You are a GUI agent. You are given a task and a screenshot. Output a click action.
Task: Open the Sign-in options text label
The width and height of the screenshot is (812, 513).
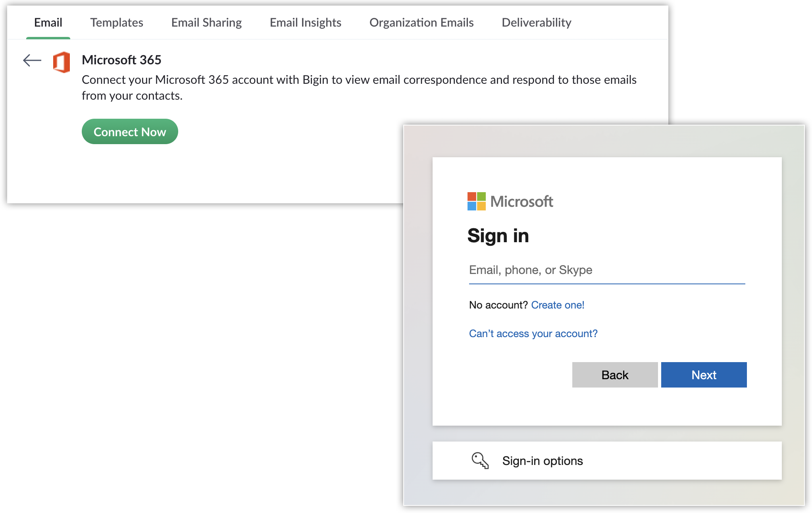pyautogui.click(x=542, y=461)
